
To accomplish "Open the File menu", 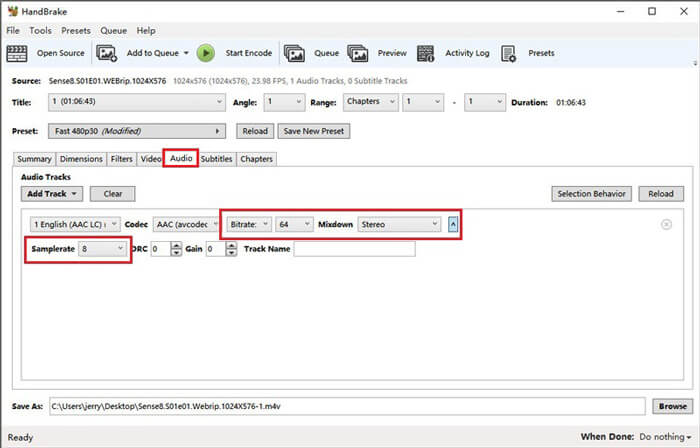I will 12,30.
